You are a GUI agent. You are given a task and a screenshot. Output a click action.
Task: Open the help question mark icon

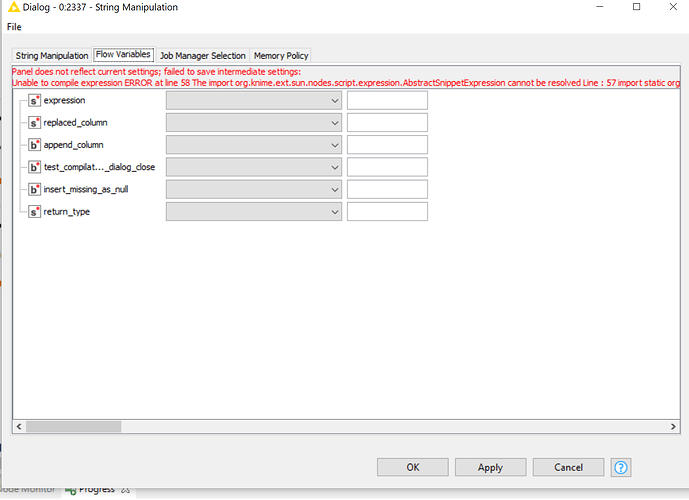click(x=621, y=467)
